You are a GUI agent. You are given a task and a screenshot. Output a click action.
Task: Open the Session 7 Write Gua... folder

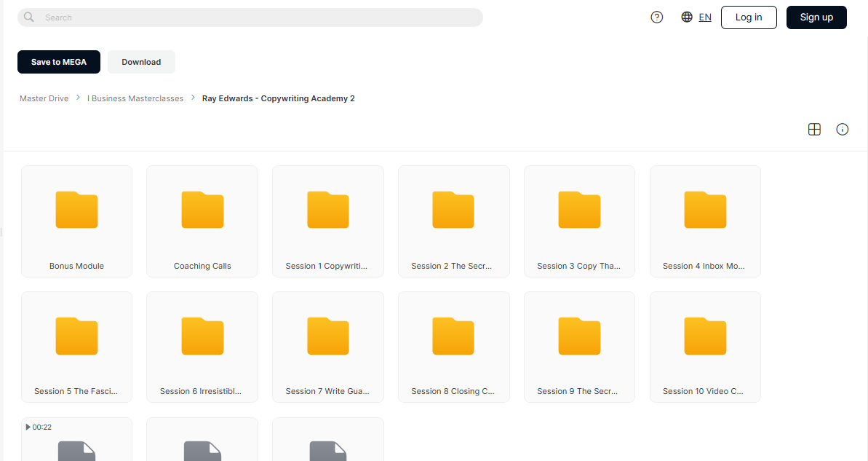click(x=327, y=347)
